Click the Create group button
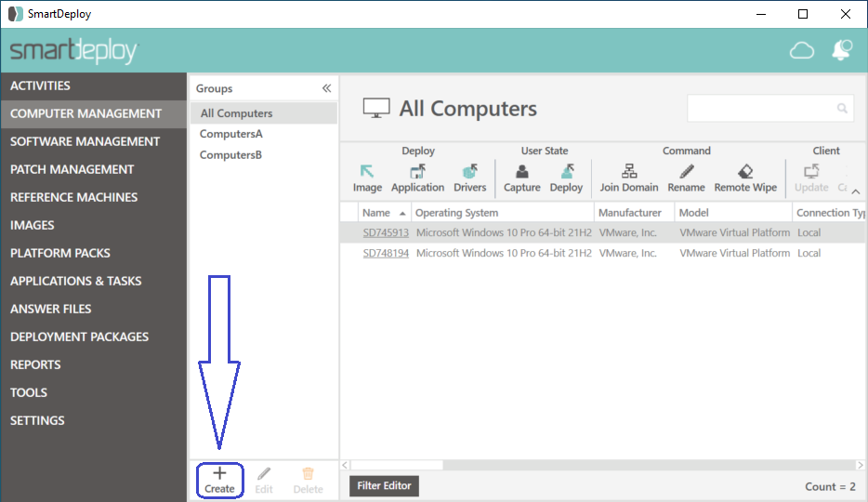 pyautogui.click(x=219, y=481)
